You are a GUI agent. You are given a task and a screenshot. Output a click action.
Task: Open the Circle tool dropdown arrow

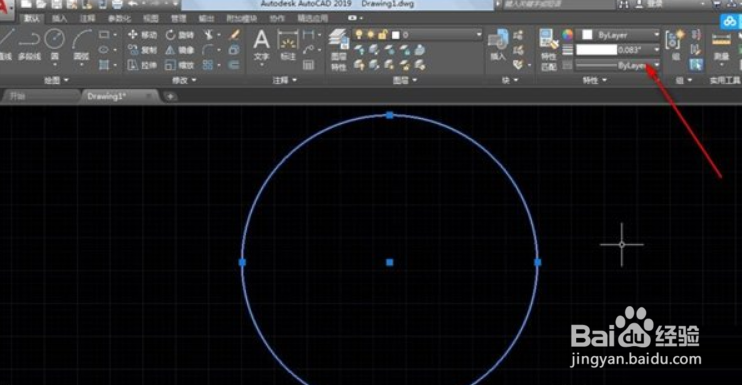click(54, 64)
